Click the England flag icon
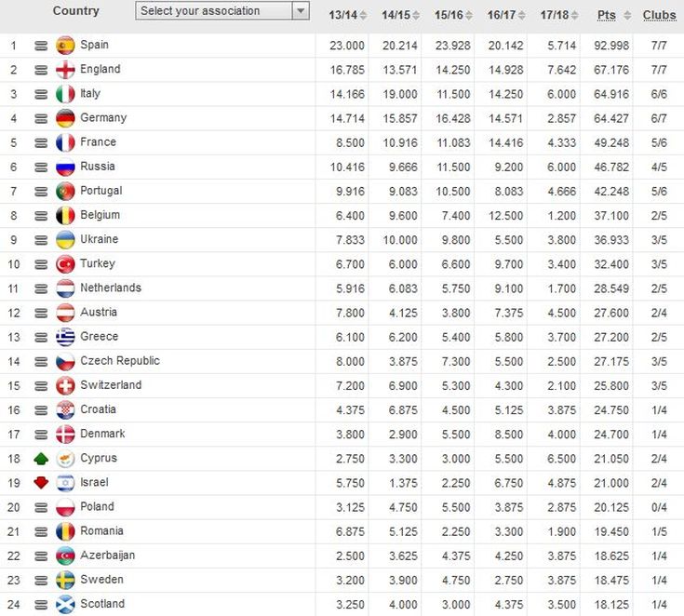Screen dimensions: 684x616 tap(65, 70)
